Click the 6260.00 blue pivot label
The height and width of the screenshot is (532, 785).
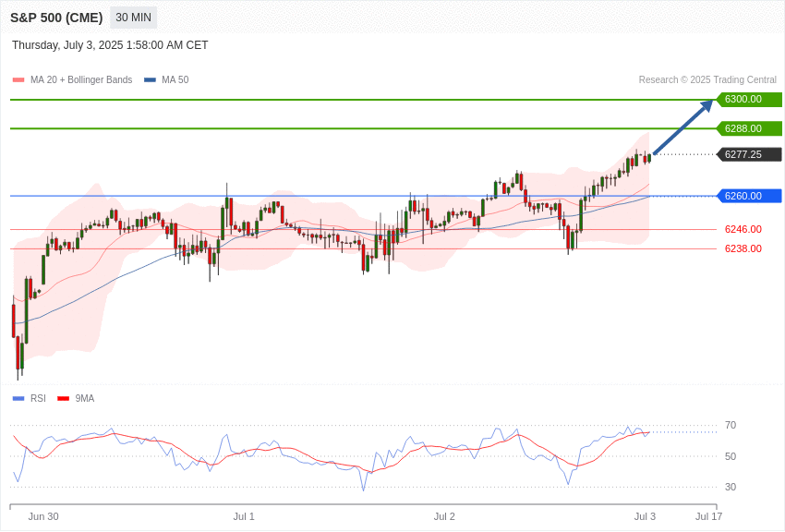coord(750,196)
